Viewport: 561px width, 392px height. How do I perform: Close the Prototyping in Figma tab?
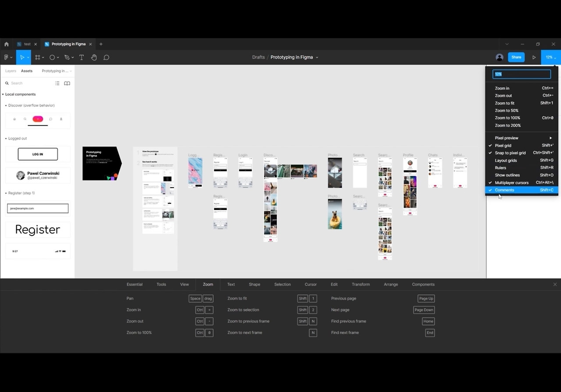[91, 44]
